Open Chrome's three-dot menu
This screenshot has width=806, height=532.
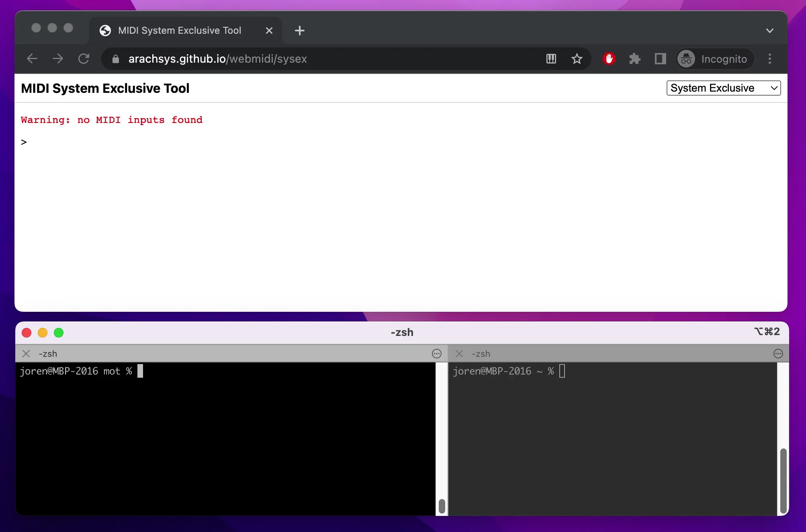(x=770, y=59)
